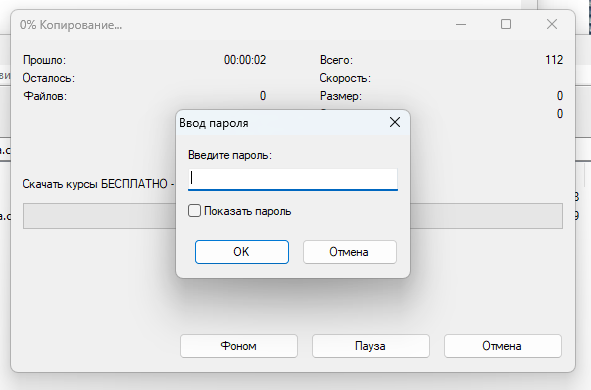Click the Скорость label
Screen dimensions: 591x390
pyautogui.click(x=345, y=78)
